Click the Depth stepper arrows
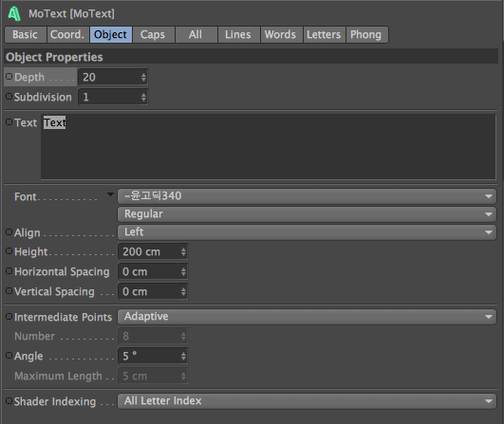Screen dimensions: 504x424 (x=143, y=78)
